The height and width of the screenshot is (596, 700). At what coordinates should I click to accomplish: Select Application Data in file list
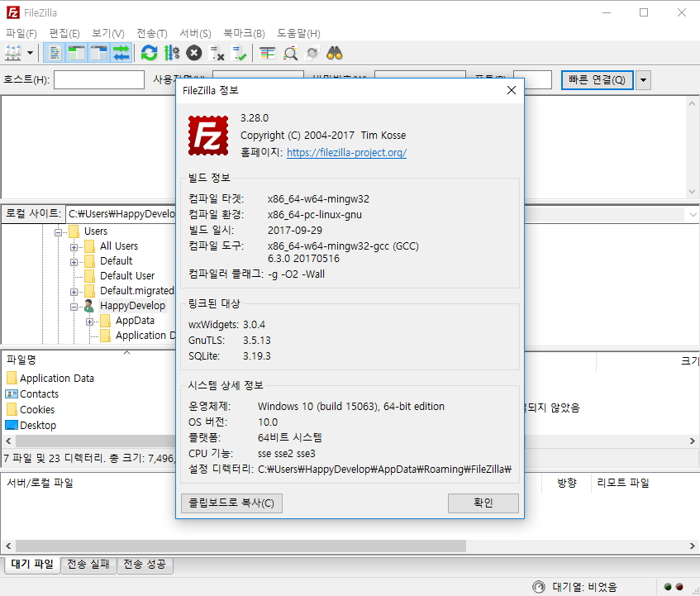(57, 379)
